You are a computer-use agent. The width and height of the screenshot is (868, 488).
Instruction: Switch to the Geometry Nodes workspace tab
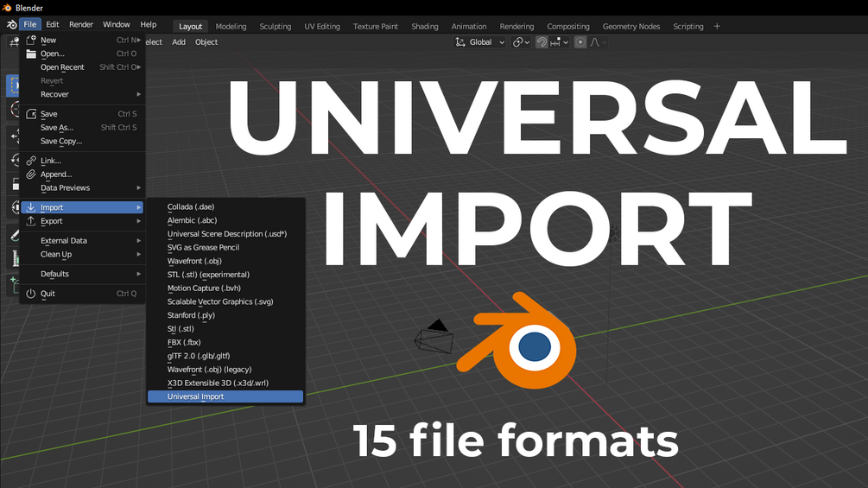tap(631, 27)
